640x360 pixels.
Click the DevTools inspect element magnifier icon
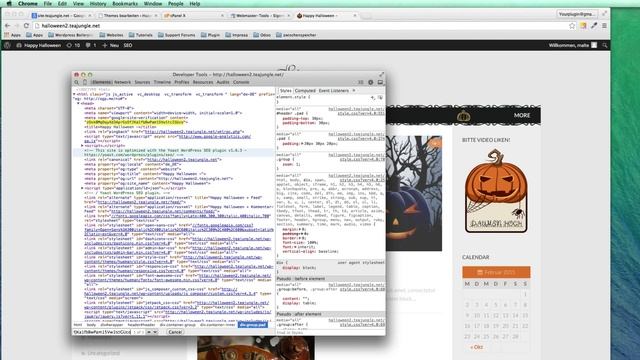(76, 82)
